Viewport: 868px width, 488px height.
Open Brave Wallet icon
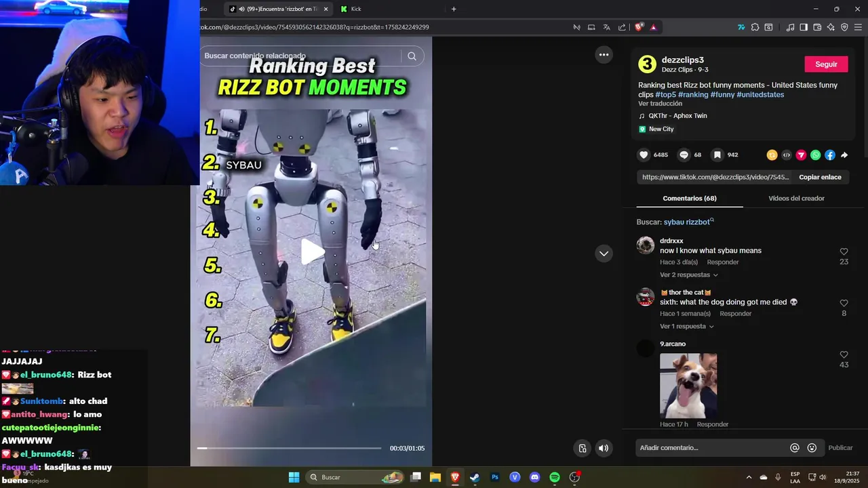pos(817,27)
